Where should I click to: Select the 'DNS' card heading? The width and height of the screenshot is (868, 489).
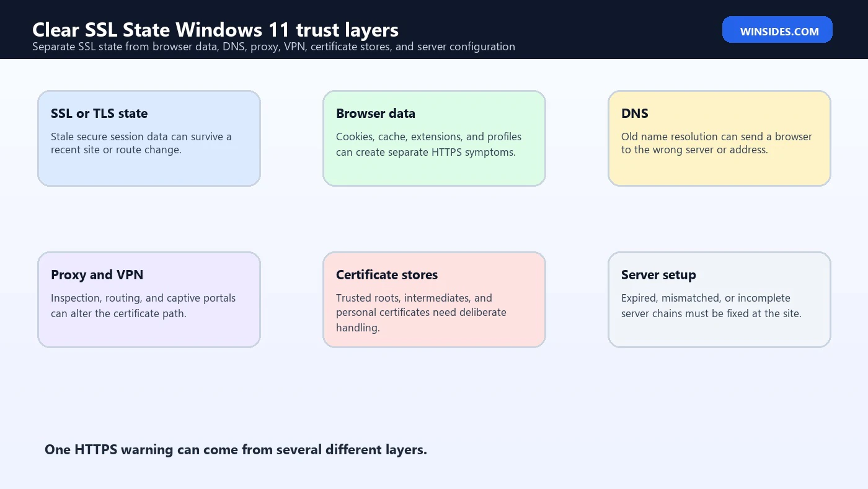click(635, 114)
